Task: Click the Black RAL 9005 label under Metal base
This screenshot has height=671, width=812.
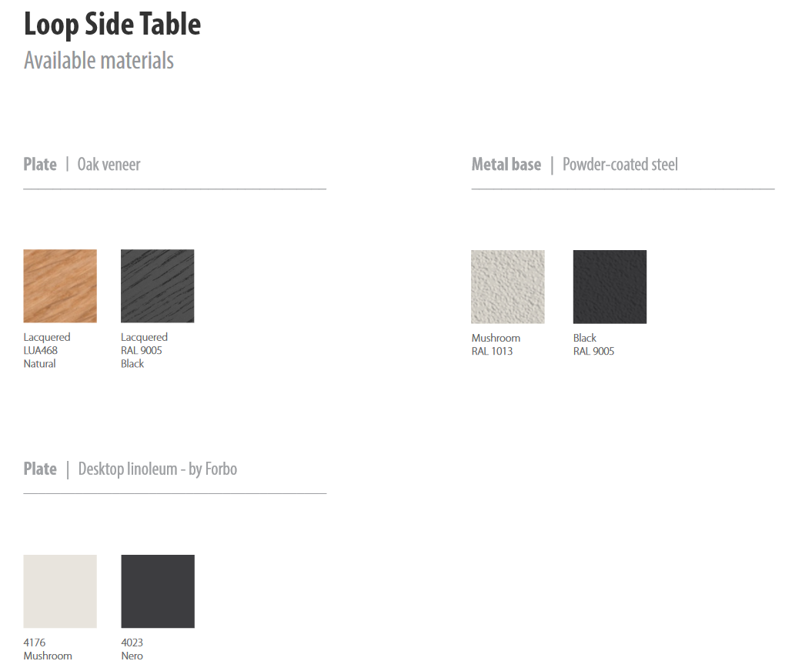Action: point(593,345)
